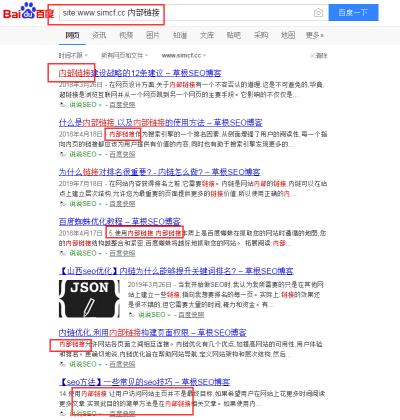400x420 pixels.
Task: Switch to the 图片 tab
Action: tap(153, 35)
